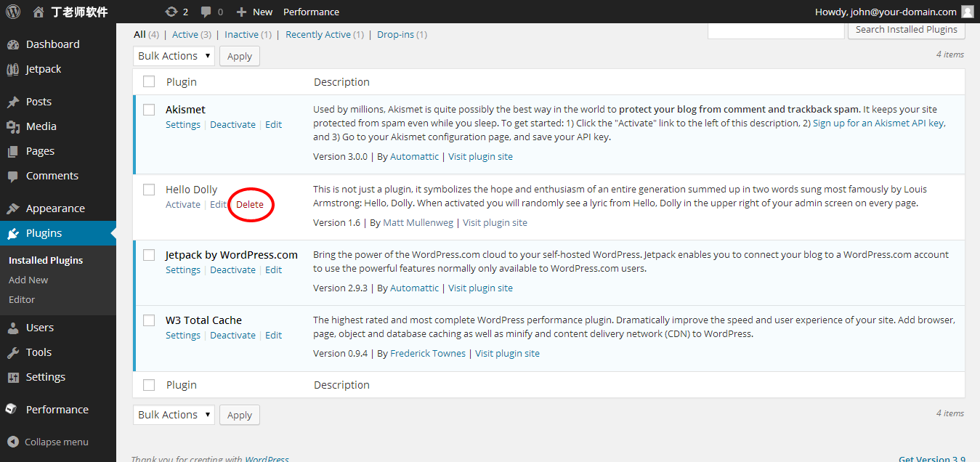
Task: Open the Dashboard menu item
Action: click(53, 44)
